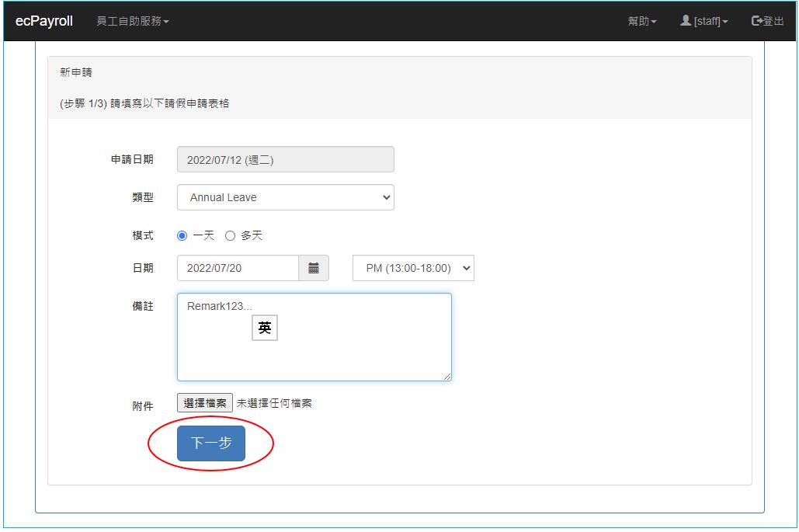Open the [staff] user menu
The width and height of the screenshot is (799, 532).
coord(704,21)
